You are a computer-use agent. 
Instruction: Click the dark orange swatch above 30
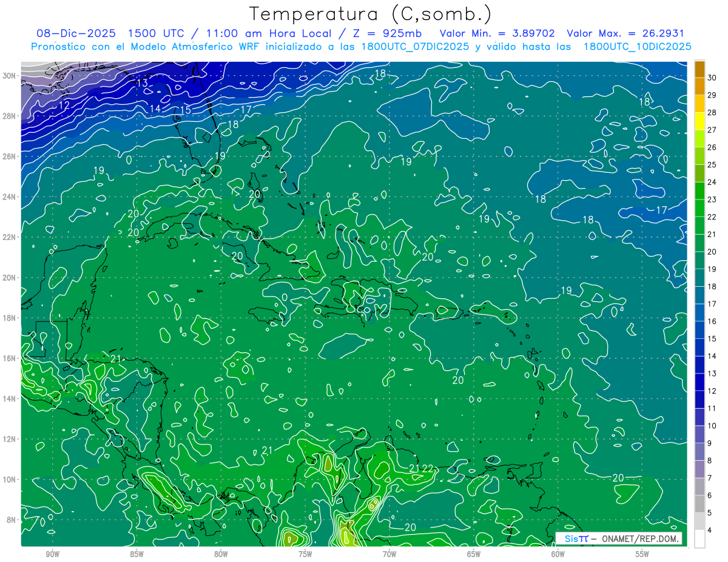(699, 69)
